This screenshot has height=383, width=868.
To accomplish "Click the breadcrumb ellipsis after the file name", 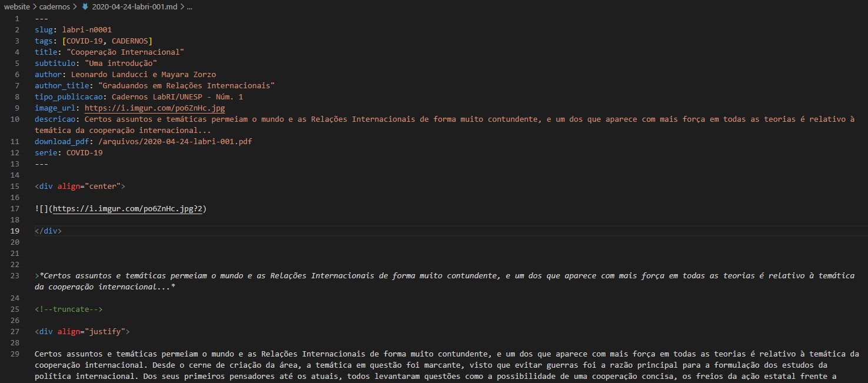I will click(188, 7).
